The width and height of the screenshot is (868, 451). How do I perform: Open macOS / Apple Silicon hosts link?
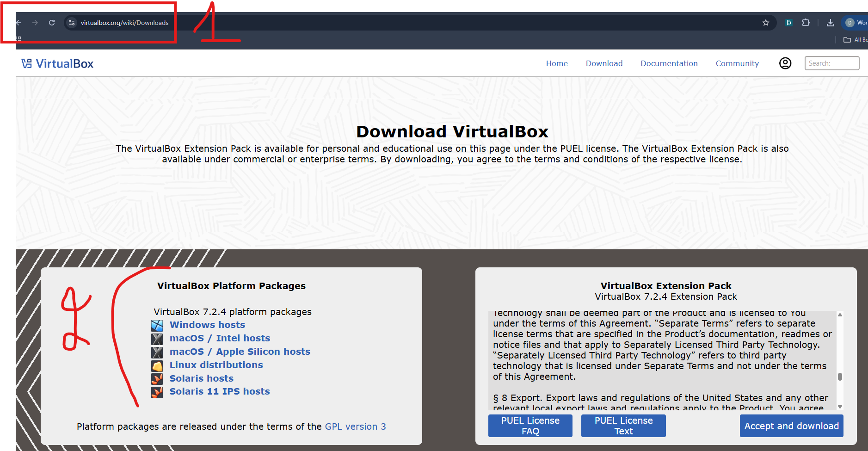pyautogui.click(x=240, y=352)
